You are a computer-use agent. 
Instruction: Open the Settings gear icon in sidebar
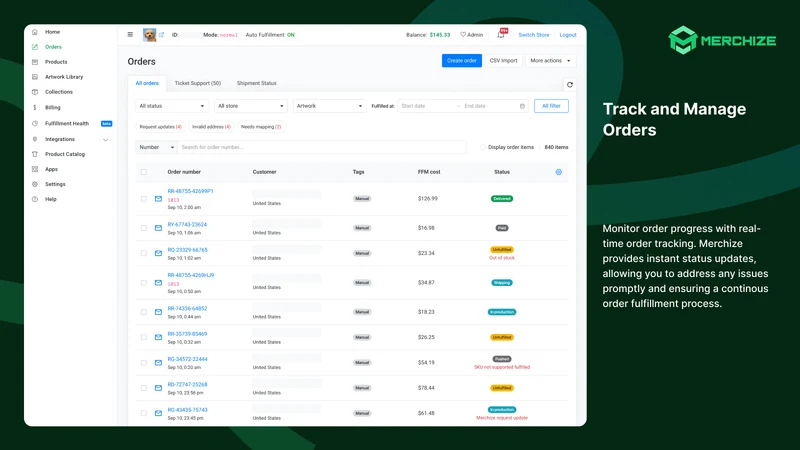(x=35, y=184)
